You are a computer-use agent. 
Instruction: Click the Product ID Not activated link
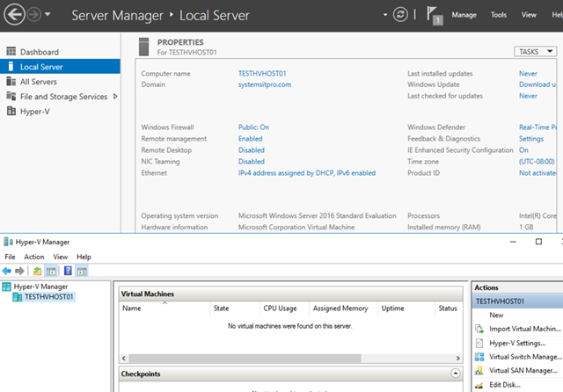pyautogui.click(x=537, y=173)
